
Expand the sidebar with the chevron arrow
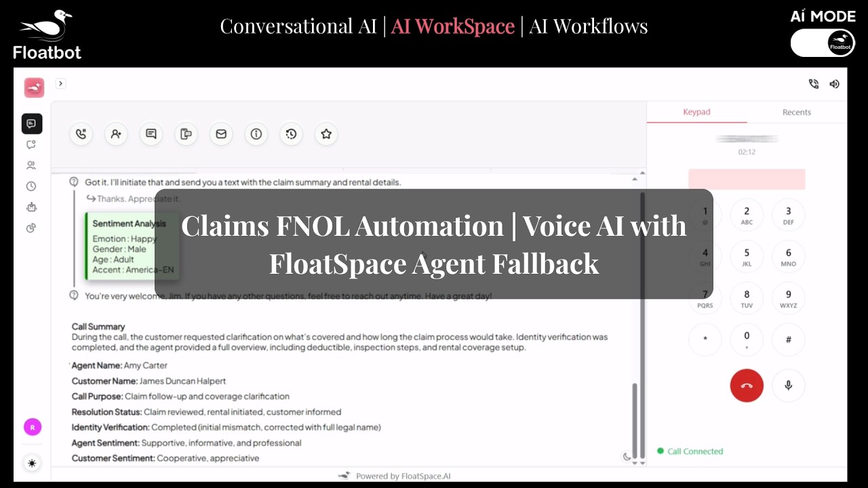click(60, 83)
